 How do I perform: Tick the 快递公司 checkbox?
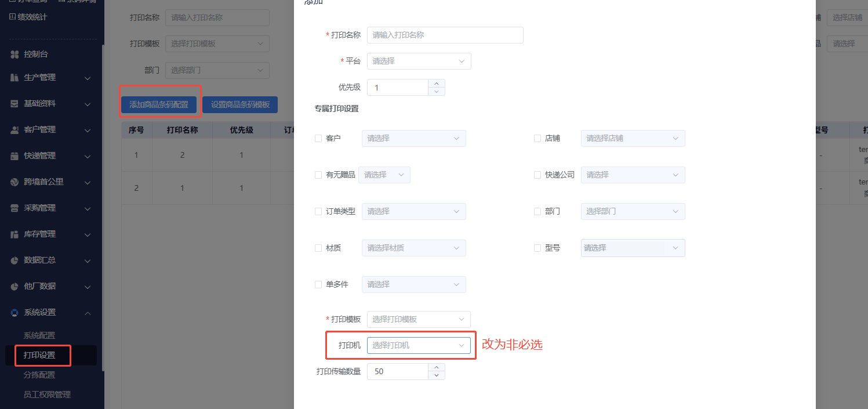[x=537, y=175]
